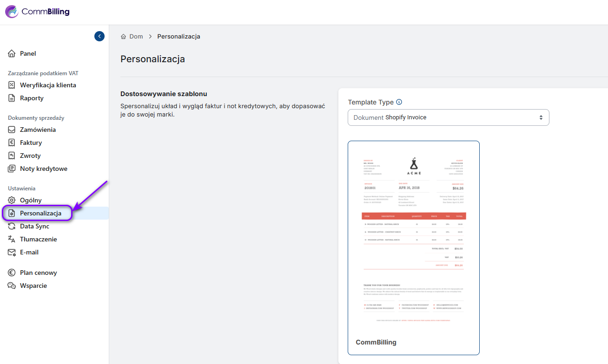Open Ogólny settings gear icon
Image resolution: width=608 pixels, height=364 pixels.
[12, 200]
